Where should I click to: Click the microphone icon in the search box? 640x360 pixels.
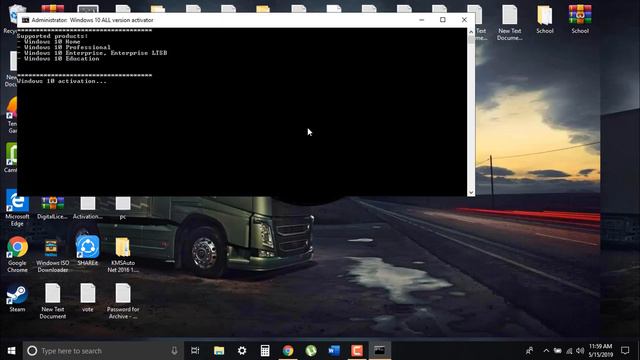(174, 350)
